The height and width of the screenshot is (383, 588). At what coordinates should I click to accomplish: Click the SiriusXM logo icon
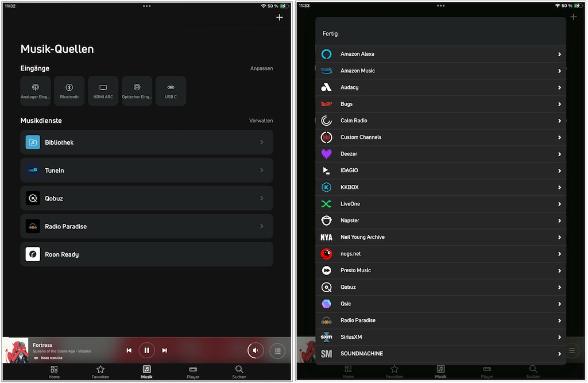pos(326,337)
